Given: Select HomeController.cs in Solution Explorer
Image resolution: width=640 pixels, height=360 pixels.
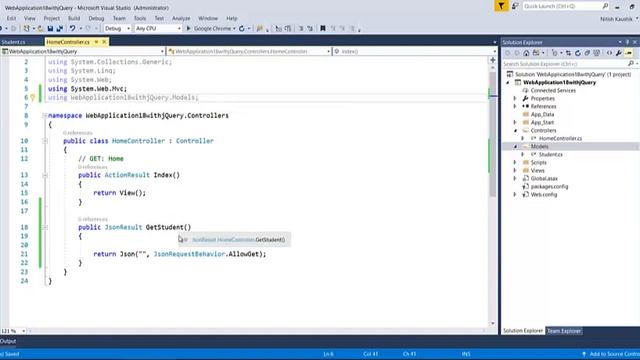Looking at the screenshot, I should [x=560, y=139].
